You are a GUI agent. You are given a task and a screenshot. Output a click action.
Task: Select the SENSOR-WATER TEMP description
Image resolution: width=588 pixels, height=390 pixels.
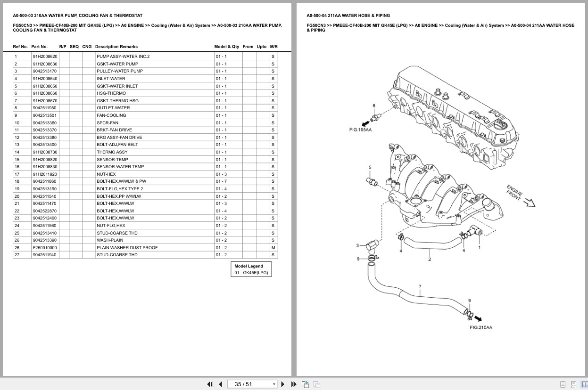pos(120,167)
